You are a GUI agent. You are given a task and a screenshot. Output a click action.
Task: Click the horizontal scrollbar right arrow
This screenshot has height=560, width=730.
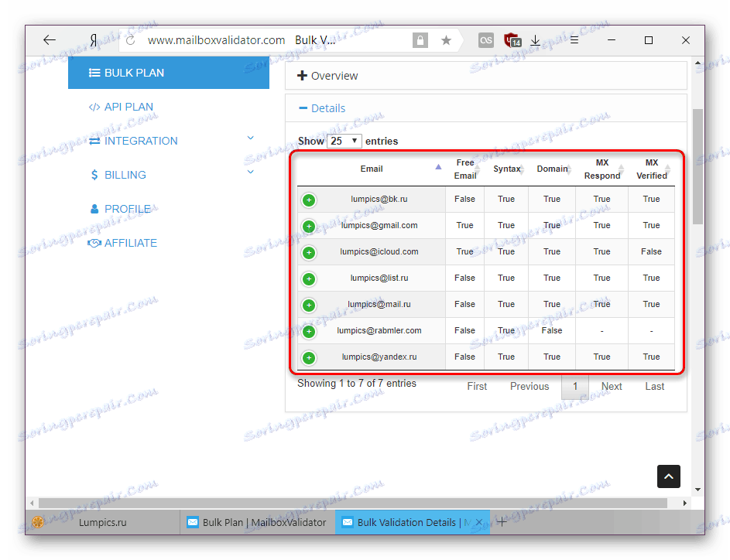tap(684, 504)
